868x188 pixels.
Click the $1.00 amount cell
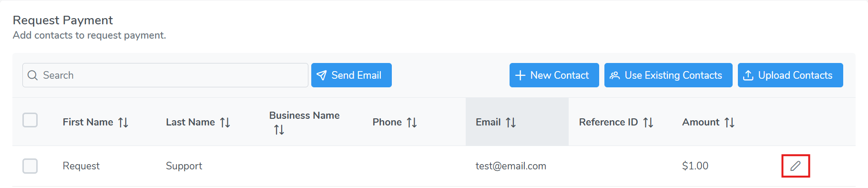[695, 166]
